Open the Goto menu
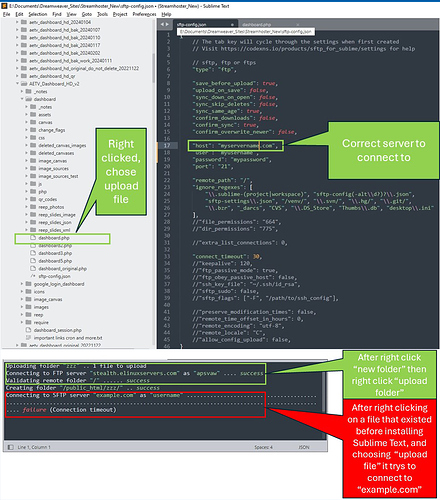Viewport: 440px width, 500px height. click(x=87, y=14)
